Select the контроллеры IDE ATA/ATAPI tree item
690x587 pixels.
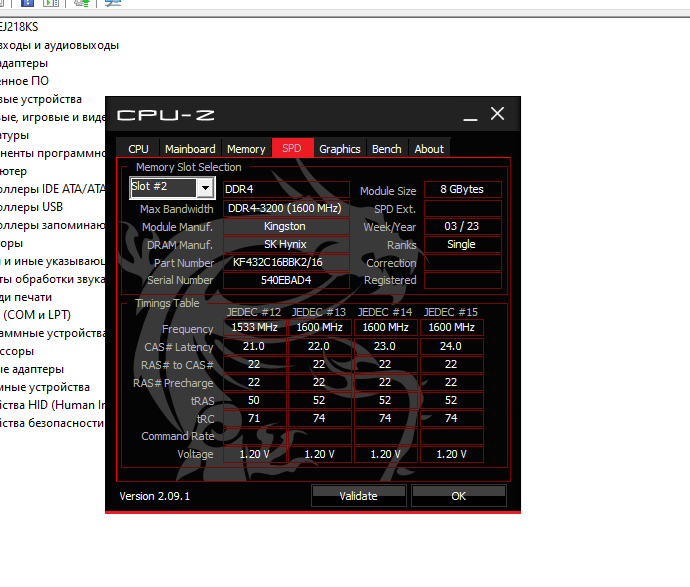pyautogui.click(x=53, y=189)
